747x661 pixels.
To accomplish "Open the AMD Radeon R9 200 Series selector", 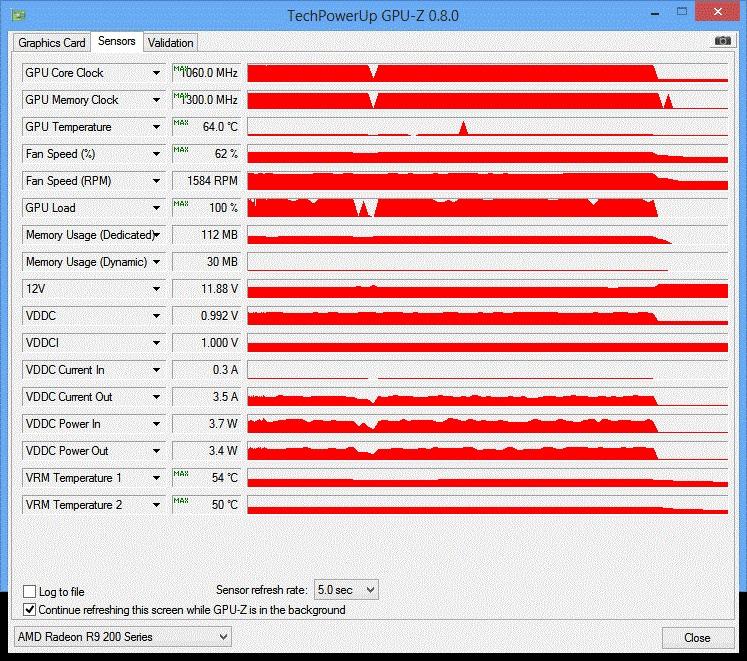I will pyautogui.click(x=122, y=637).
